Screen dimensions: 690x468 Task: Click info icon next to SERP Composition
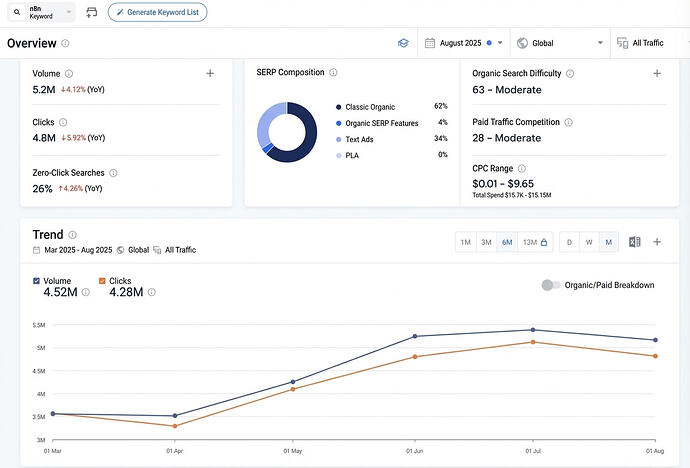point(333,73)
